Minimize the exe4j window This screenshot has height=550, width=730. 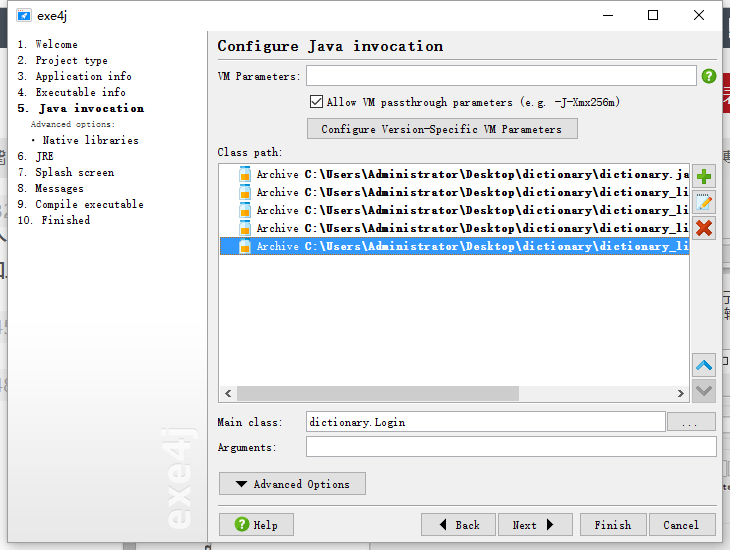(608, 15)
